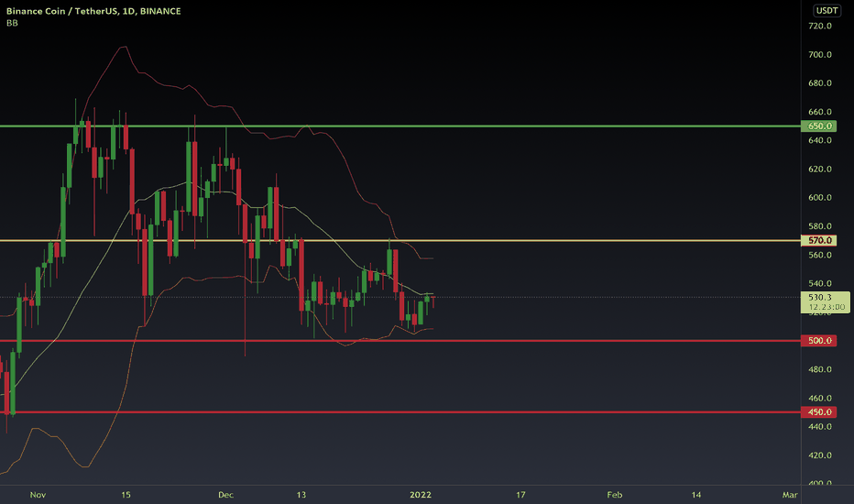
Task: Click the 15 date label on time axis
Action: 126,495
